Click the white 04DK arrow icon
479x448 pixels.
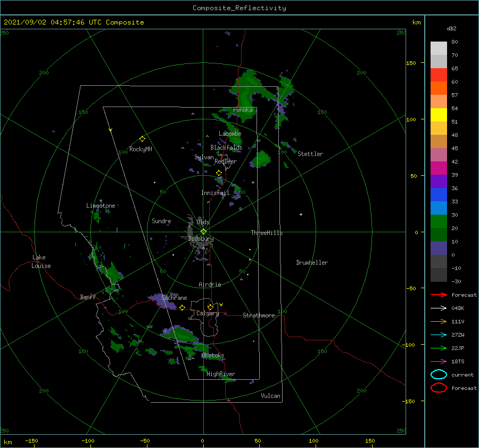[x=439, y=308]
